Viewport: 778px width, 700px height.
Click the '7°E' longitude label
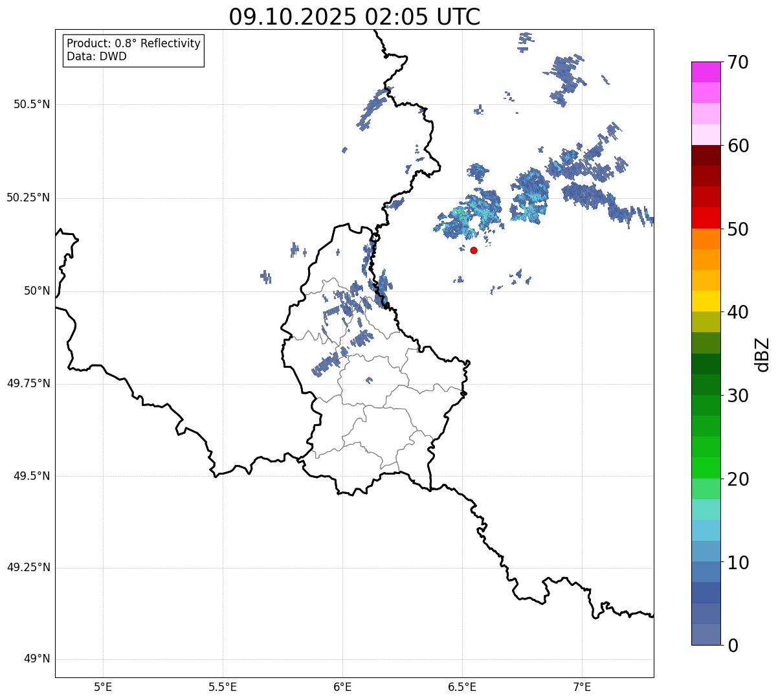coord(582,687)
